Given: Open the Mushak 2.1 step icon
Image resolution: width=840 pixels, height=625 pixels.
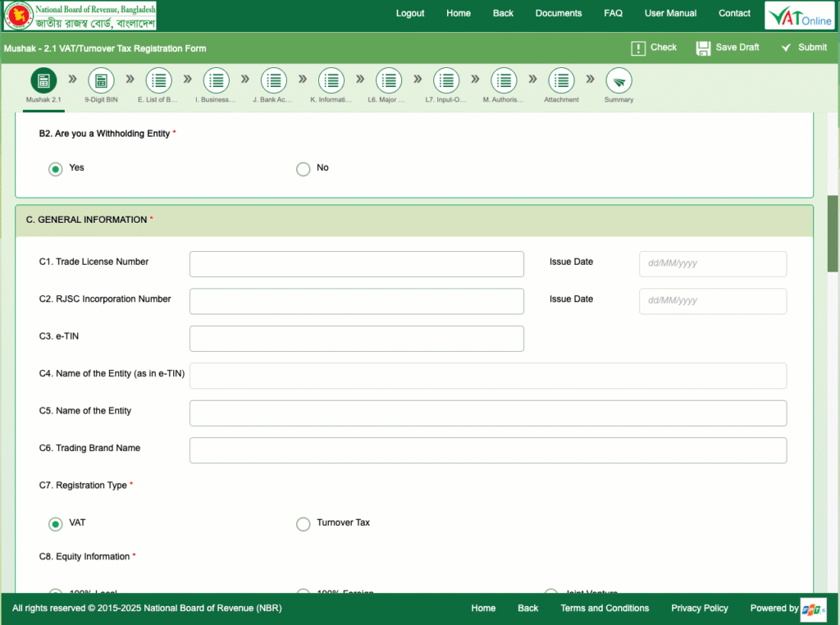Looking at the screenshot, I should pyautogui.click(x=43, y=80).
